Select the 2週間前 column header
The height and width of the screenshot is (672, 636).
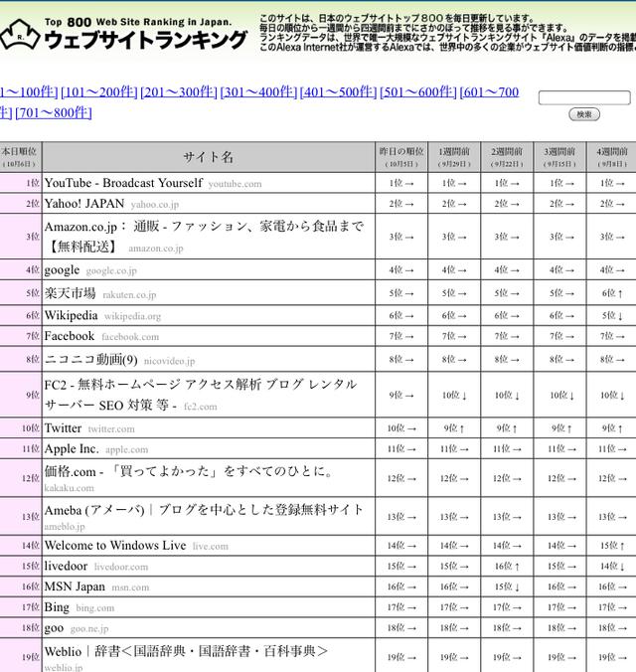[507, 157]
